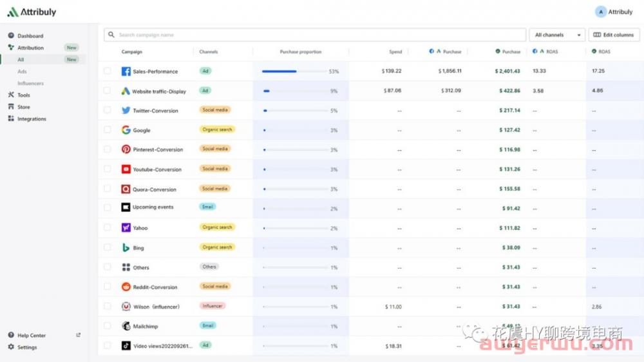Click the Store sidebar icon

[x=11, y=107]
